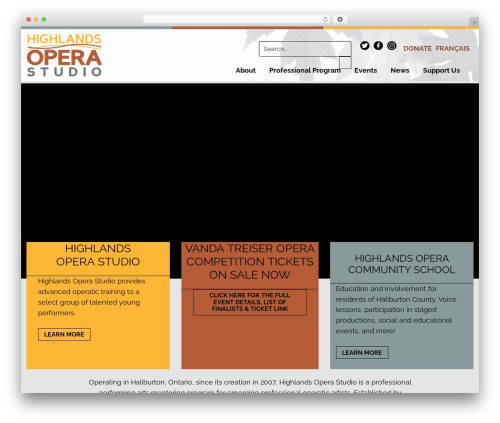Screen dimensions: 500x423
Task: Open the Support Us menu
Action: [x=441, y=71]
